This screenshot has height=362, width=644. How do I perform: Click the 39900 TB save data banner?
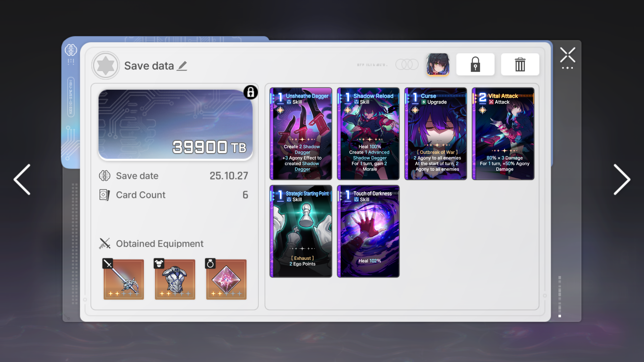tap(176, 125)
